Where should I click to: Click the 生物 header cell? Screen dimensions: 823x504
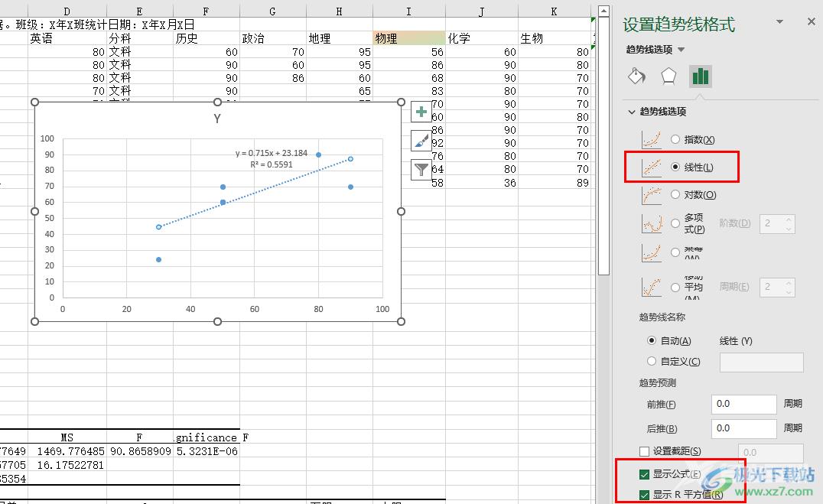coord(555,38)
